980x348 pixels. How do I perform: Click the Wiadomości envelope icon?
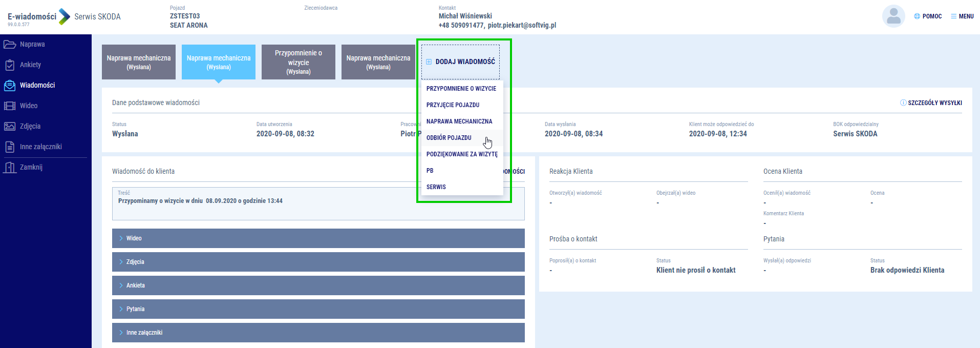click(10, 86)
